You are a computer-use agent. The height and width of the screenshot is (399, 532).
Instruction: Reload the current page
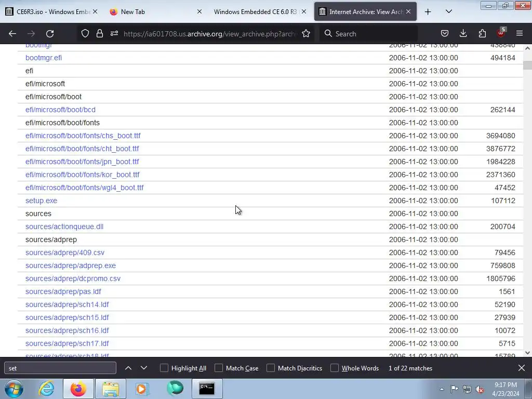[50, 34]
